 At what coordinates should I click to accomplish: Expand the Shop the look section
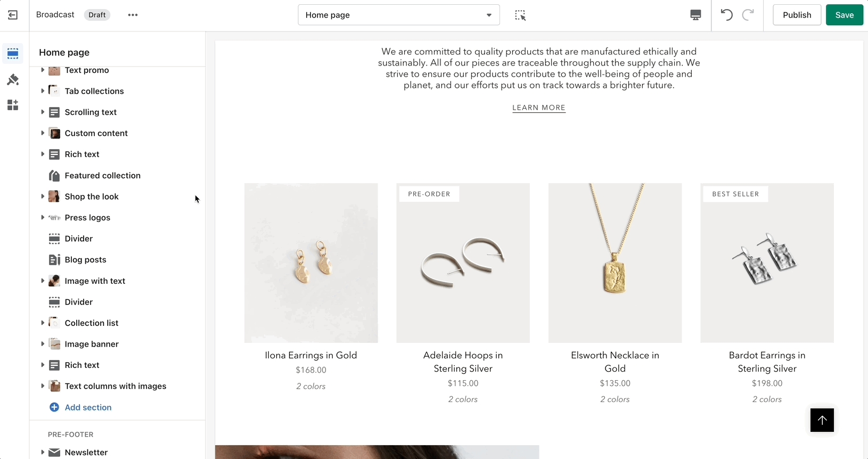pyautogui.click(x=43, y=196)
